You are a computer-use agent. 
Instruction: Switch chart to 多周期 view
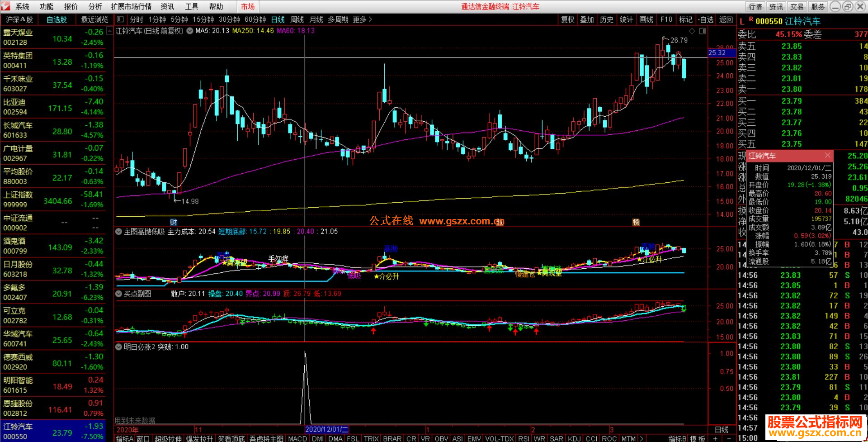tap(338, 19)
